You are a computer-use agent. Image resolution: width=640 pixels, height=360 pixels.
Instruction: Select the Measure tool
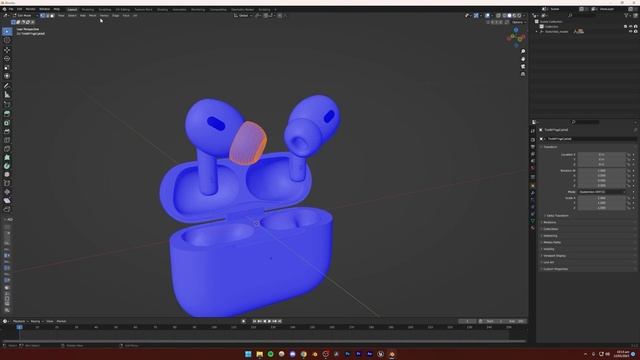[x=7, y=95]
